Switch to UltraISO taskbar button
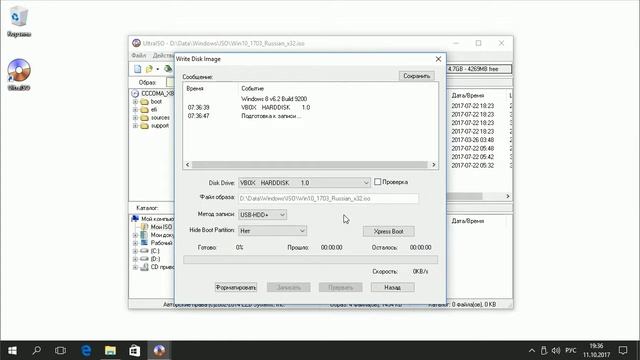Image resolution: width=640 pixels, height=360 pixels. click(x=159, y=350)
